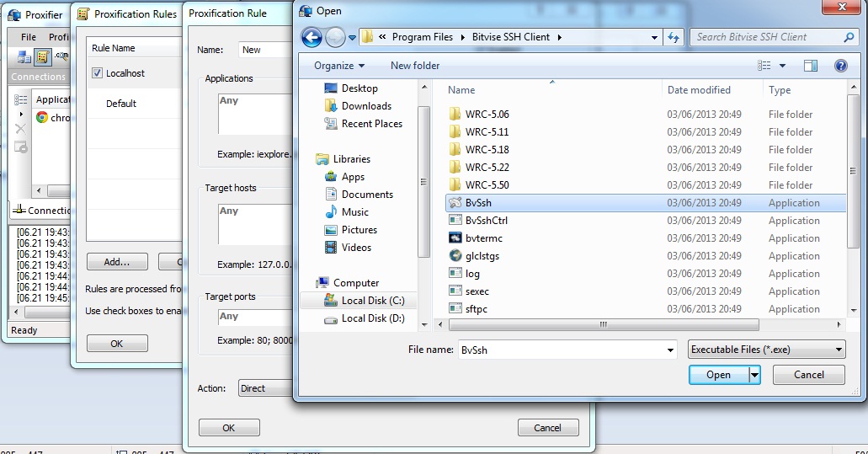Screen dimensions: 868x454
Task: Click Add... in Proxification Rules window
Action: 117,262
